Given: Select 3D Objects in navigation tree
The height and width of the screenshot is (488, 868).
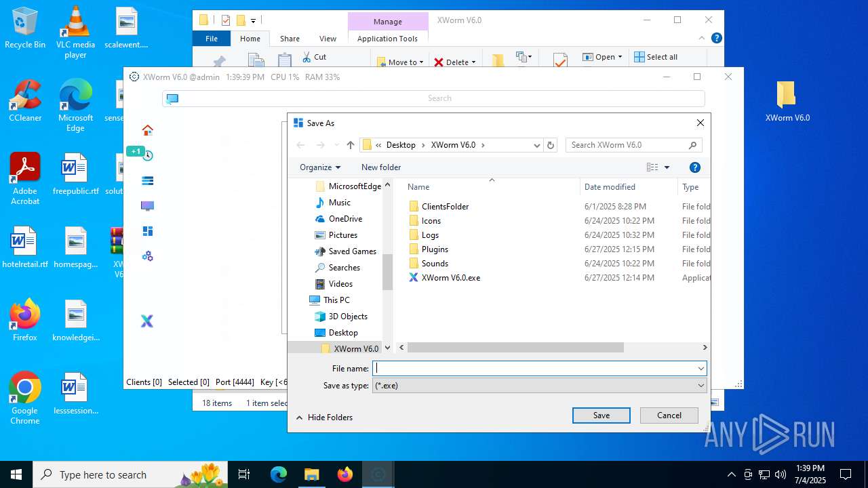Looking at the screenshot, I should click(x=348, y=317).
